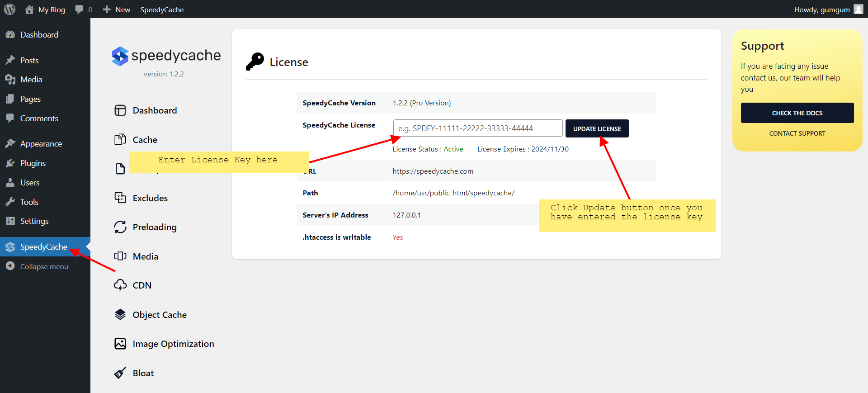Image resolution: width=868 pixels, height=393 pixels.
Task: Open My Blog site link
Action: (x=52, y=9)
